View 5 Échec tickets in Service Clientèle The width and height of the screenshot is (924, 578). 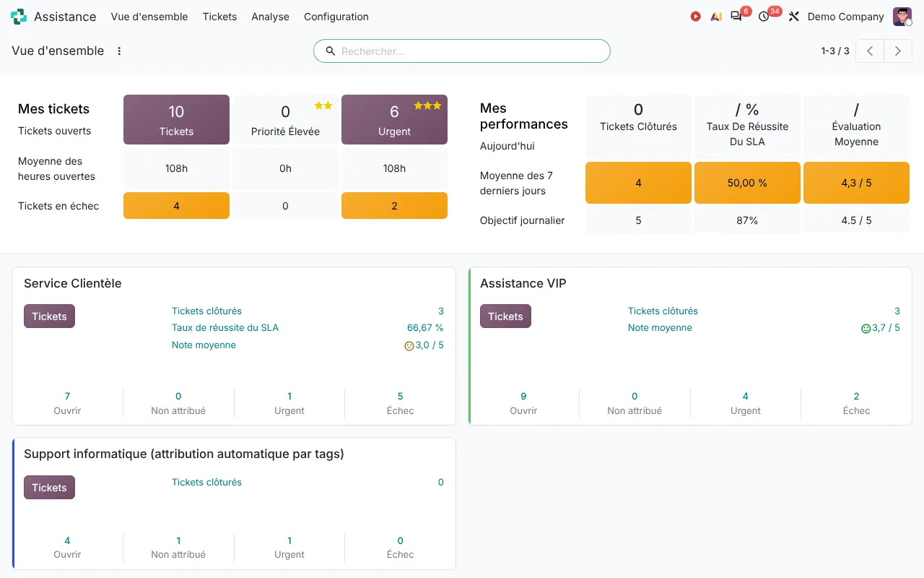400,403
